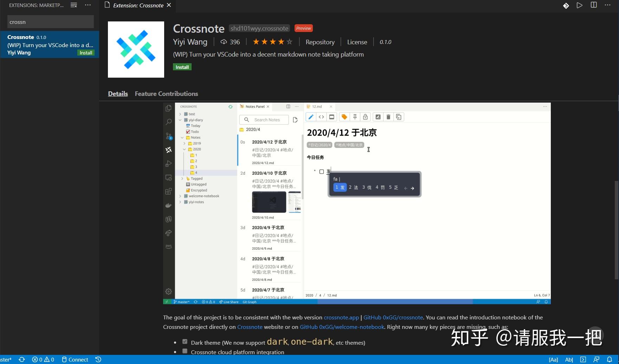Screen dimensions: 619x364
Task: Click the Git icon in the editor title bar
Action: click(566, 6)
